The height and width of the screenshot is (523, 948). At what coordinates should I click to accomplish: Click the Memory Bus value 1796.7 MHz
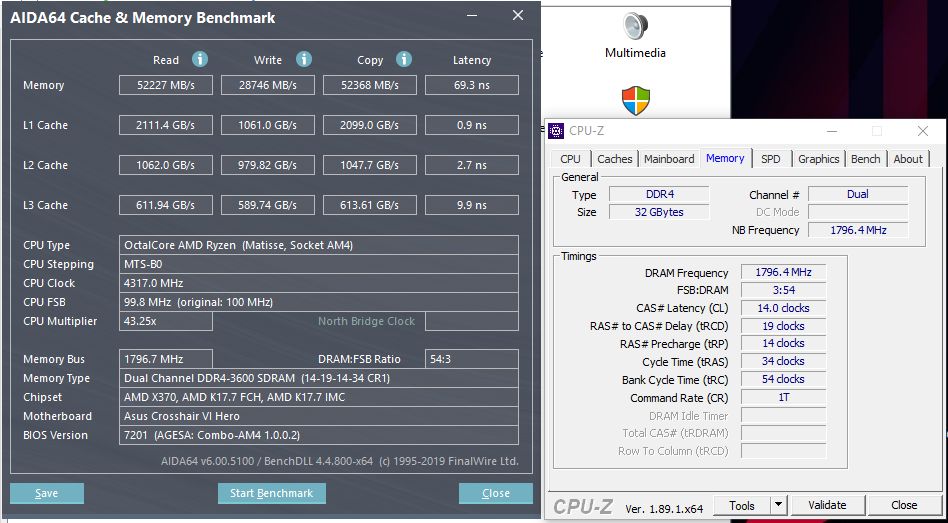(x=166, y=359)
